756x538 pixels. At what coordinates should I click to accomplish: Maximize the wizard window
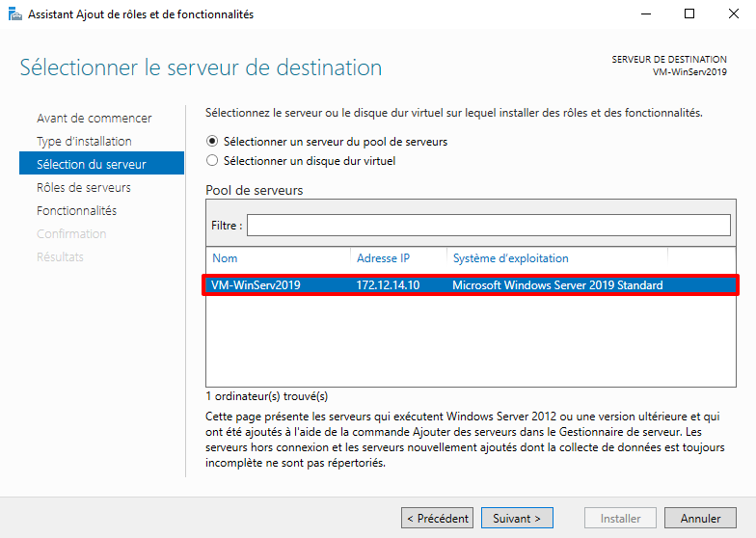point(688,14)
